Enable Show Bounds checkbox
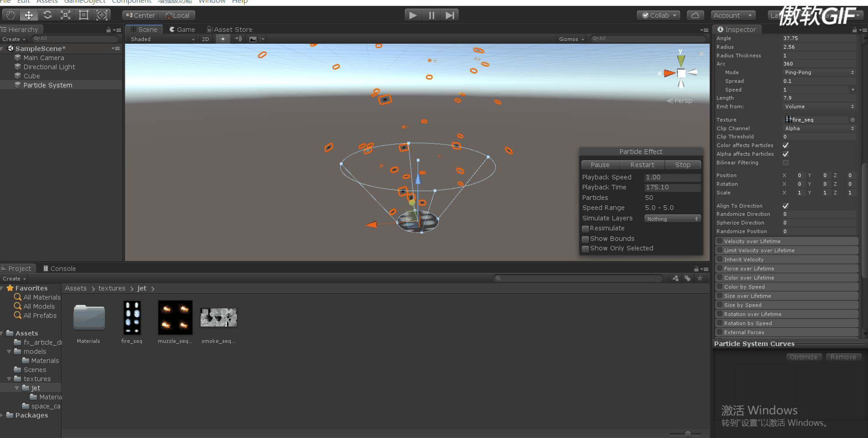Image resolution: width=868 pixels, height=438 pixels. pos(585,239)
